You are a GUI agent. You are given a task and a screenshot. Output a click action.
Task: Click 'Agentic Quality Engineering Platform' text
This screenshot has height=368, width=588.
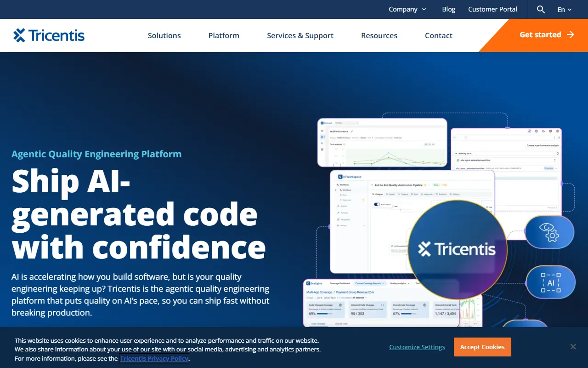click(x=96, y=154)
